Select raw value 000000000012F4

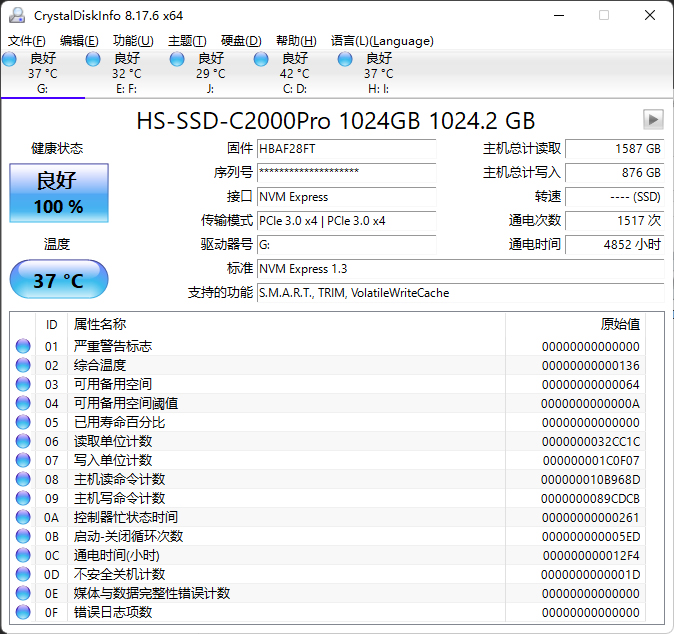pyautogui.click(x=591, y=555)
